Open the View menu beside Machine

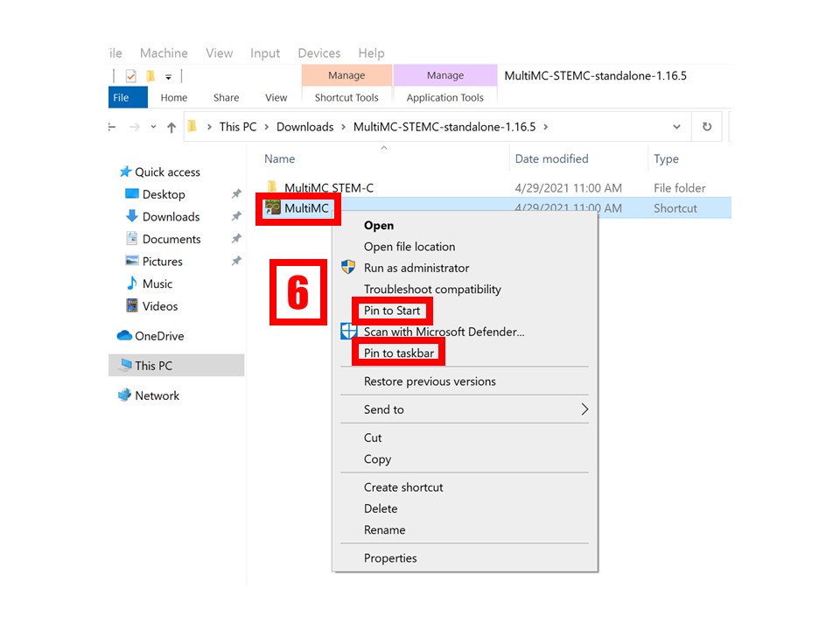pos(220,53)
